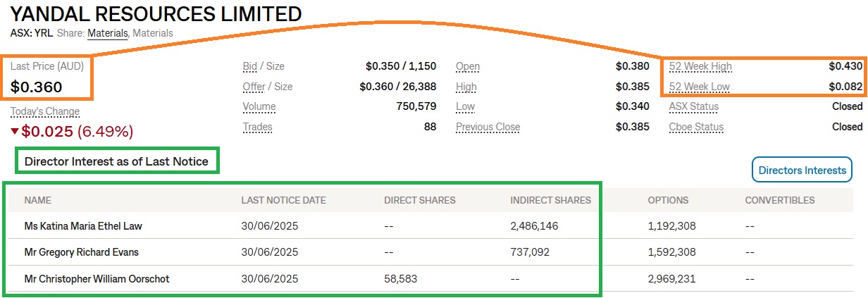868x298 pixels.
Task: Click the red down-arrow price change icon
Action: click(15, 131)
